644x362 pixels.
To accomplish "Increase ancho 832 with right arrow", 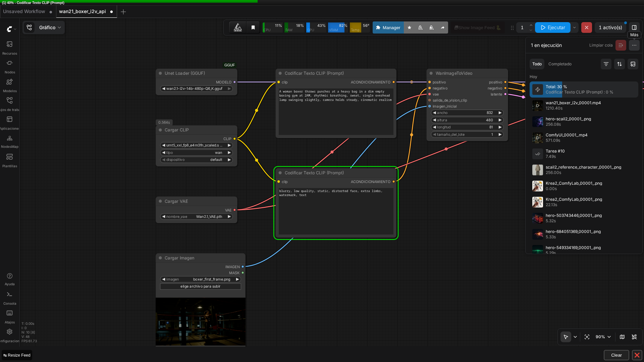I will click(500, 113).
